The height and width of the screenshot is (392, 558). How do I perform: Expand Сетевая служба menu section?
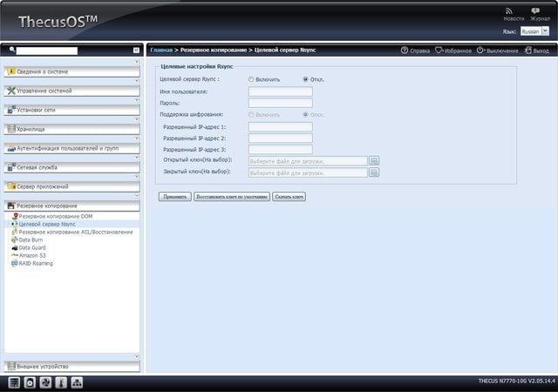[71, 167]
